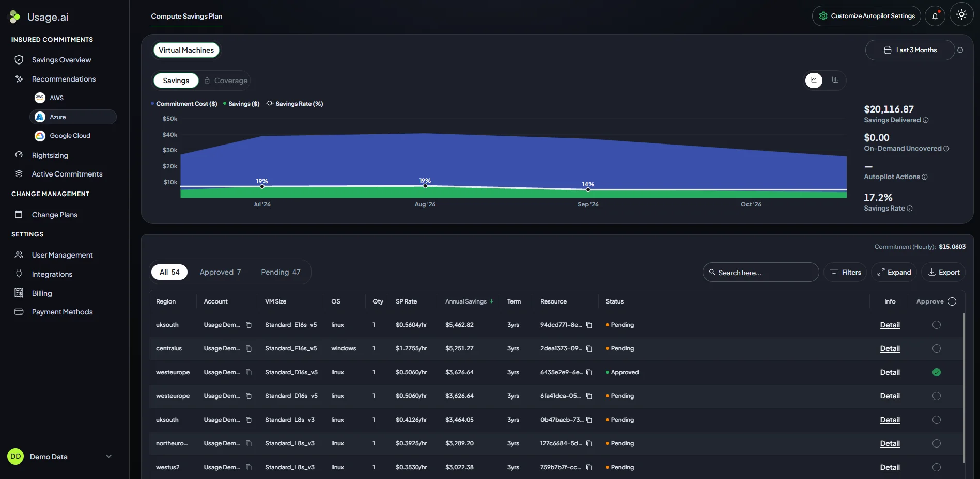Click the Usage.ai logo
This screenshot has height=479, width=980.
pos(39,17)
